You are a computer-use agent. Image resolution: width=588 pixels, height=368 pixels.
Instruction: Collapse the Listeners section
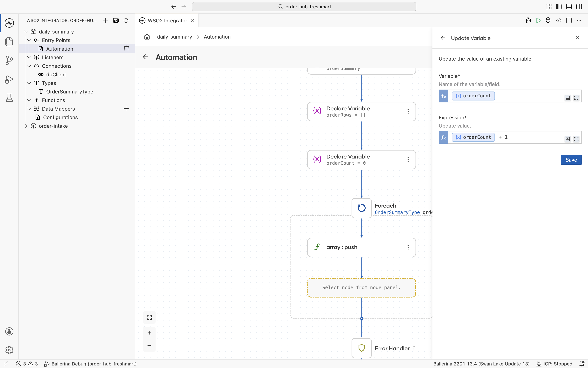point(29,57)
